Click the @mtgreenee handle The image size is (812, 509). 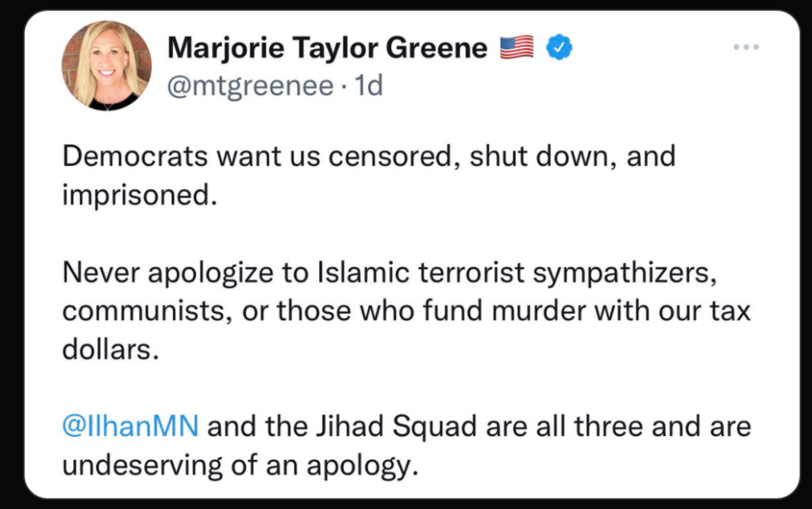[250, 84]
